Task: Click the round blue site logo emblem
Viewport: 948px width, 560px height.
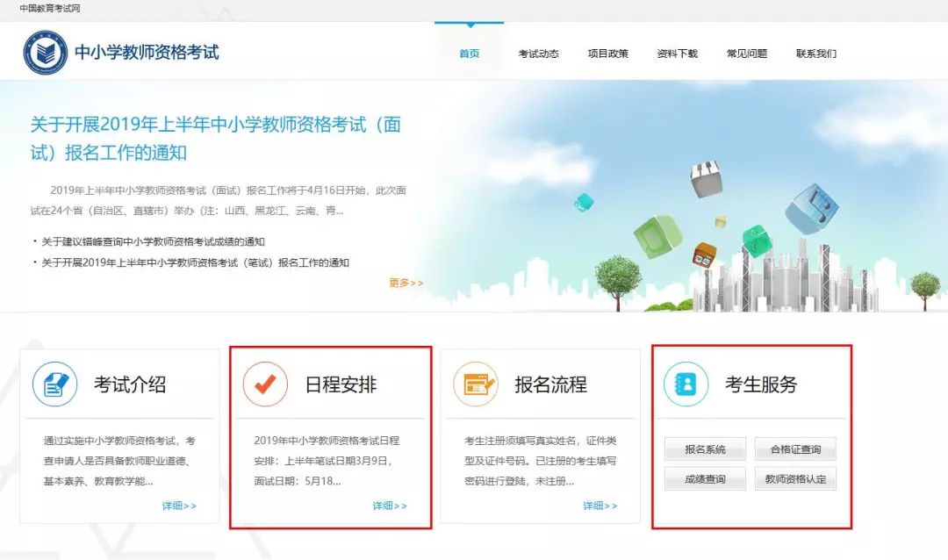Action: [46, 53]
